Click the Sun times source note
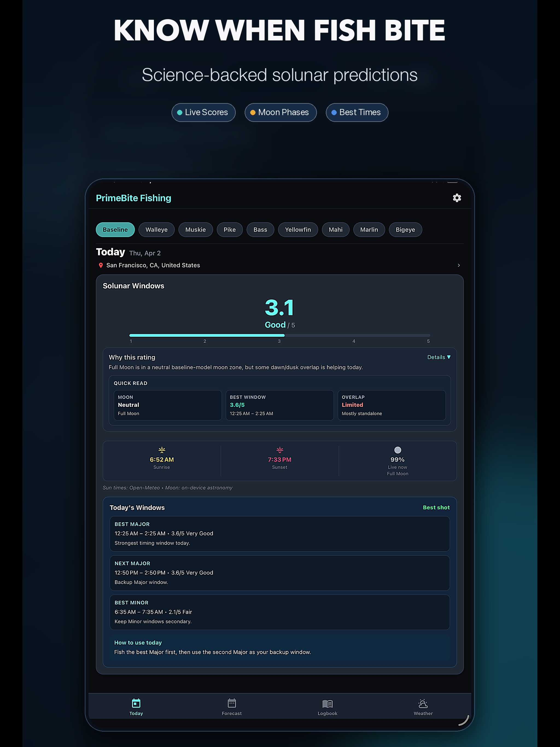 coord(168,488)
